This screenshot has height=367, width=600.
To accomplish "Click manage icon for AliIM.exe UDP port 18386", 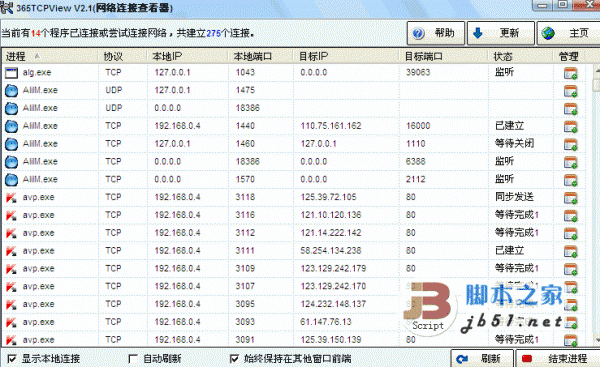I will [x=571, y=109].
